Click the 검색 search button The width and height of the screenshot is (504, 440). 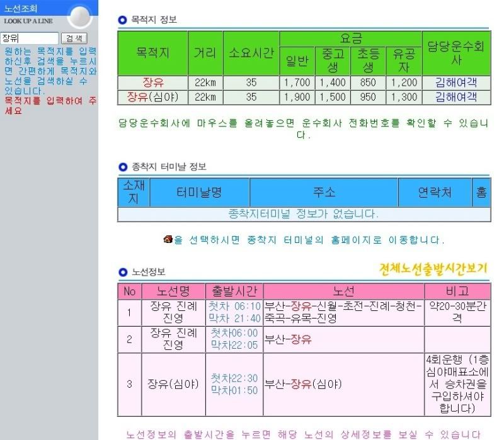pyautogui.click(x=73, y=38)
